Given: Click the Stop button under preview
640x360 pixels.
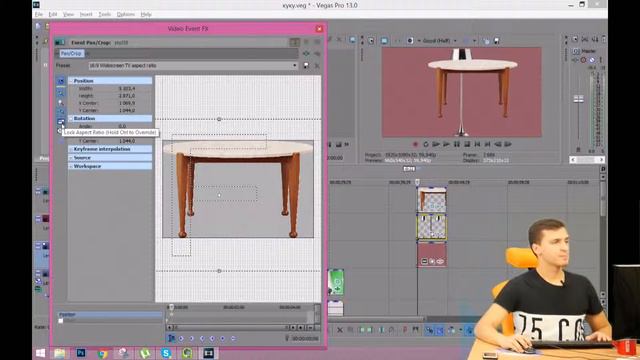Looking at the screenshot, I should tap(467, 144).
